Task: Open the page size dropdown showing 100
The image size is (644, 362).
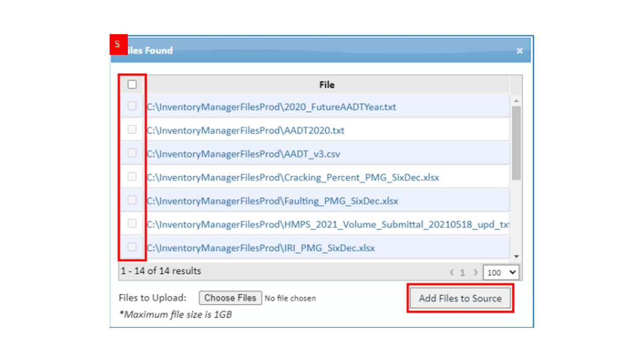Action: [501, 273]
